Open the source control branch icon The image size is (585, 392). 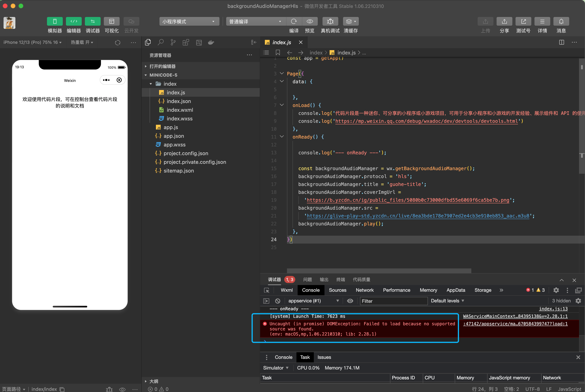tap(173, 42)
